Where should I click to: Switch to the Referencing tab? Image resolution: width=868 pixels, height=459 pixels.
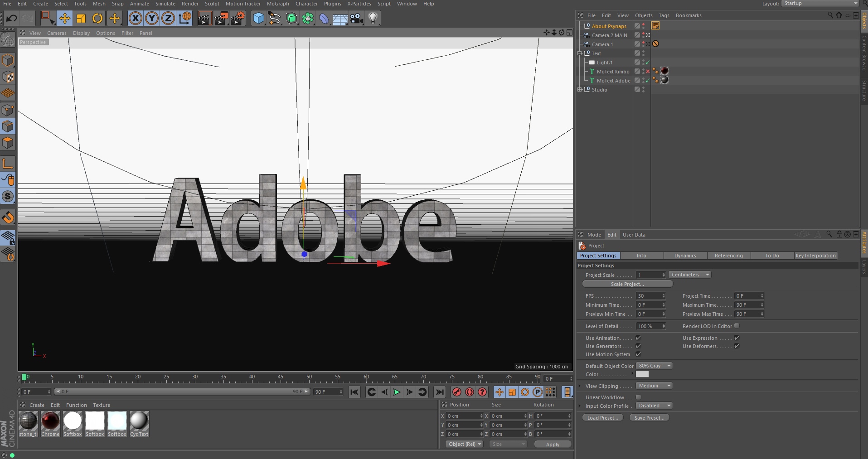pos(728,256)
